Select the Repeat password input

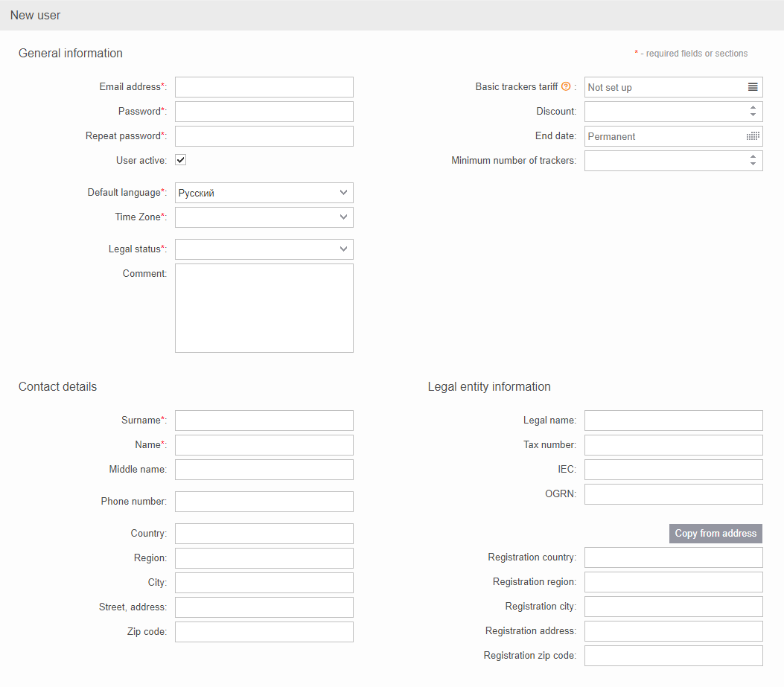[264, 136]
